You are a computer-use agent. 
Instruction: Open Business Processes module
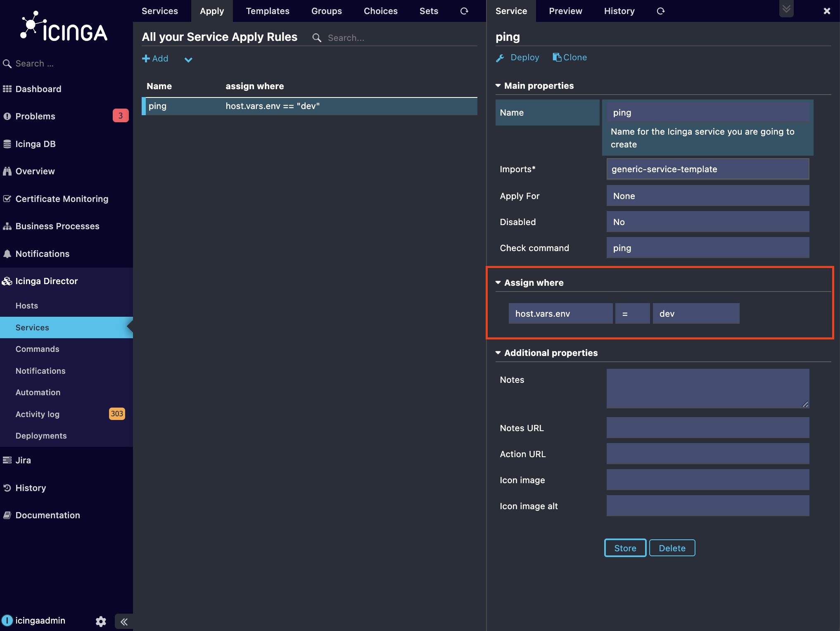[x=57, y=226]
